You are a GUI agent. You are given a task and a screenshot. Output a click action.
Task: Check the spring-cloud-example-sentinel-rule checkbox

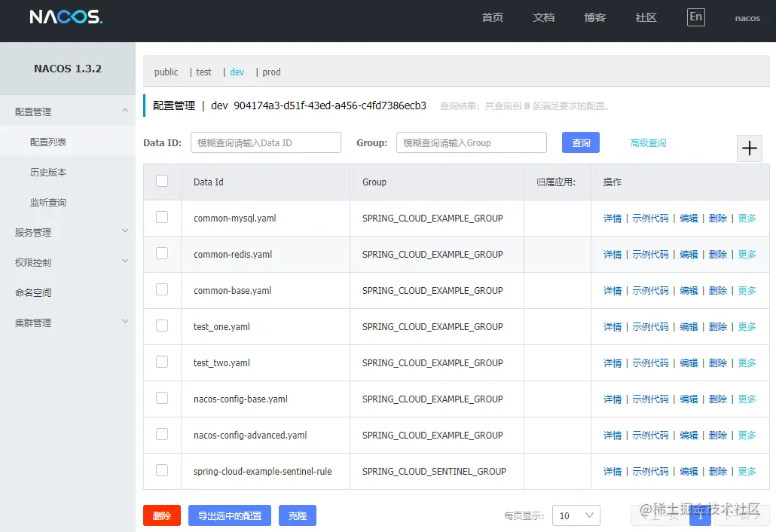point(162,471)
